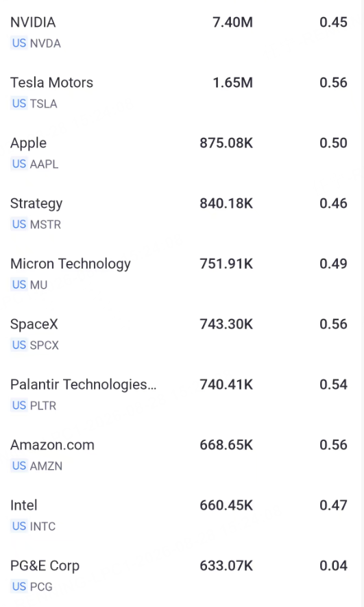Select the US badge beside SPCX
The width and height of the screenshot is (364, 607).
coord(19,345)
